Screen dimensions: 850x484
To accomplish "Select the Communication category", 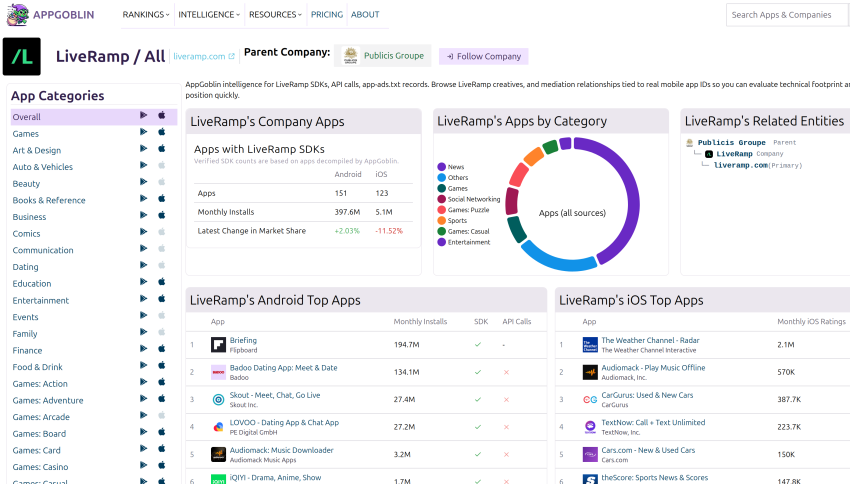I will coord(43,250).
